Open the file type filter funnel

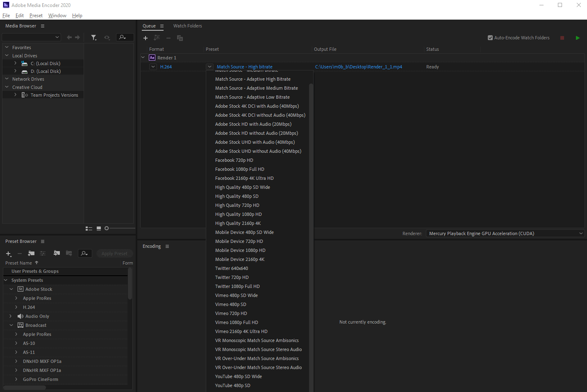click(94, 38)
